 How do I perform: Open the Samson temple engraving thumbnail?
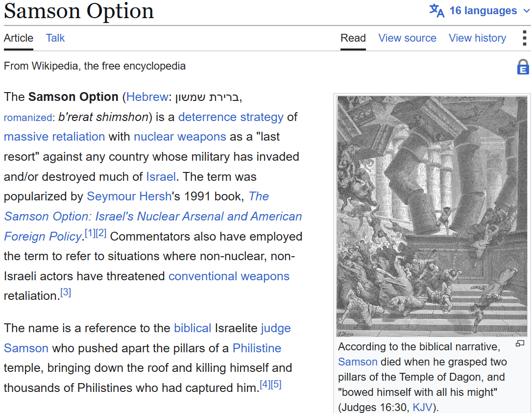432,217
